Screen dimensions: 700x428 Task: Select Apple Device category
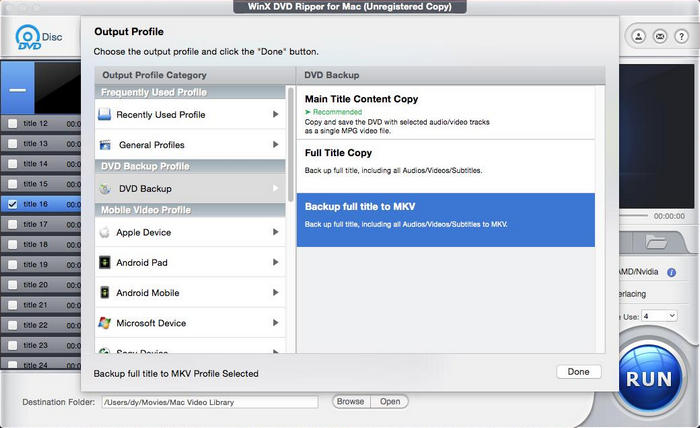tap(190, 232)
